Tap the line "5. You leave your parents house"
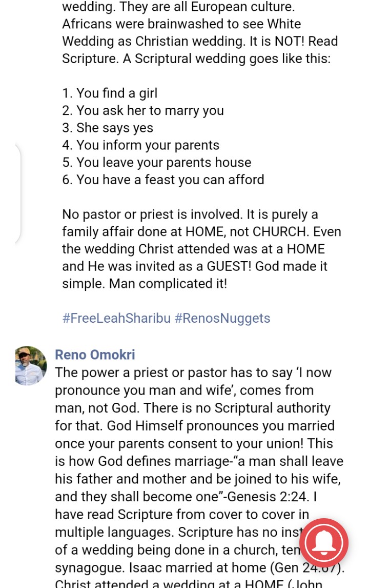The width and height of the screenshot is (369, 588). pyautogui.click(x=156, y=162)
